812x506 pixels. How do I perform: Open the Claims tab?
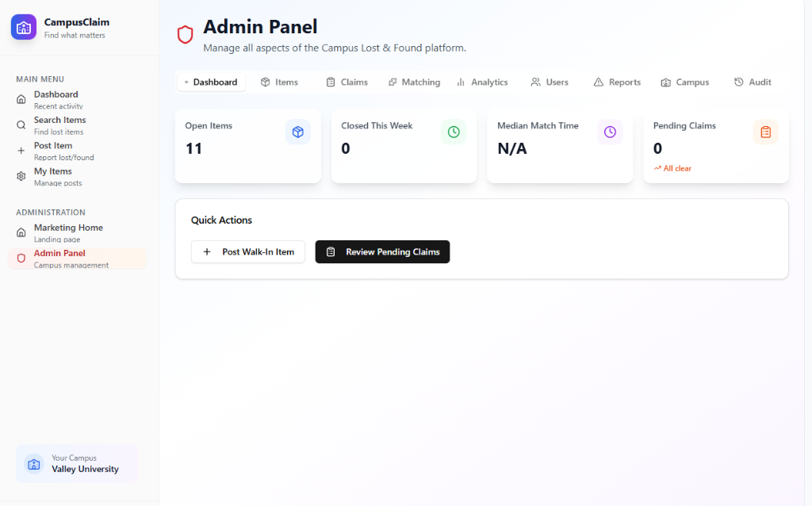[x=347, y=82]
